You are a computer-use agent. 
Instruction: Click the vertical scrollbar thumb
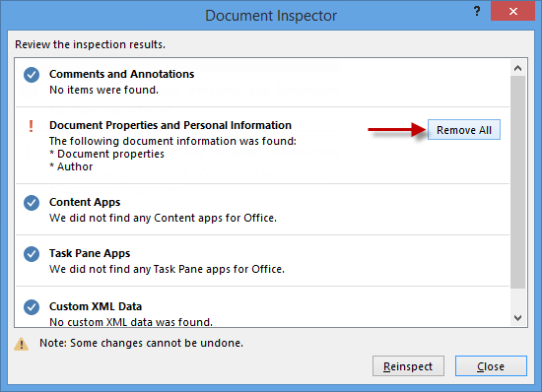(517, 182)
